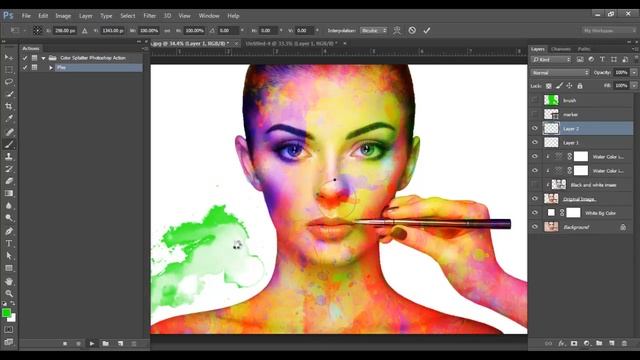
Task: Hide the Layer 2 layer
Action: pos(535,129)
